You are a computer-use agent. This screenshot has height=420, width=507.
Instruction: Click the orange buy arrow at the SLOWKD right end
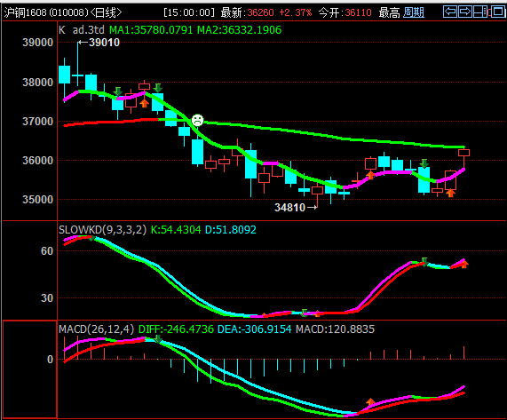click(x=464, y=264)
